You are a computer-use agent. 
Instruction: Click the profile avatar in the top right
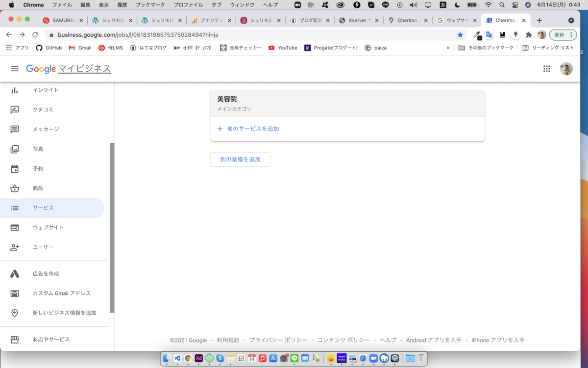click(x=566, y=69)
